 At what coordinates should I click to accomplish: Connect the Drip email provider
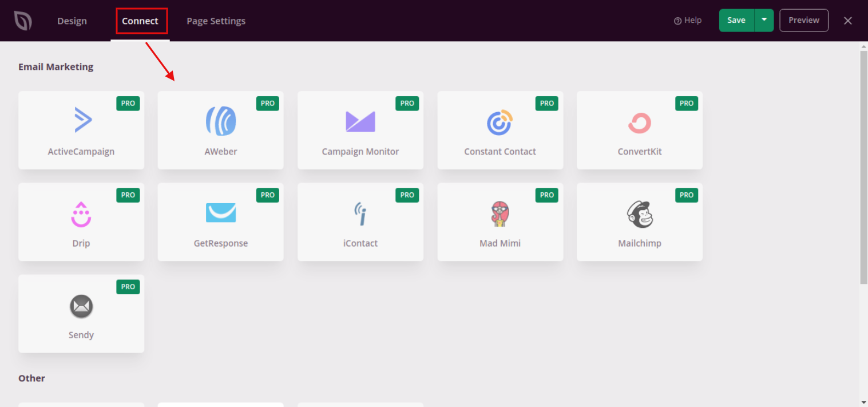81,222
